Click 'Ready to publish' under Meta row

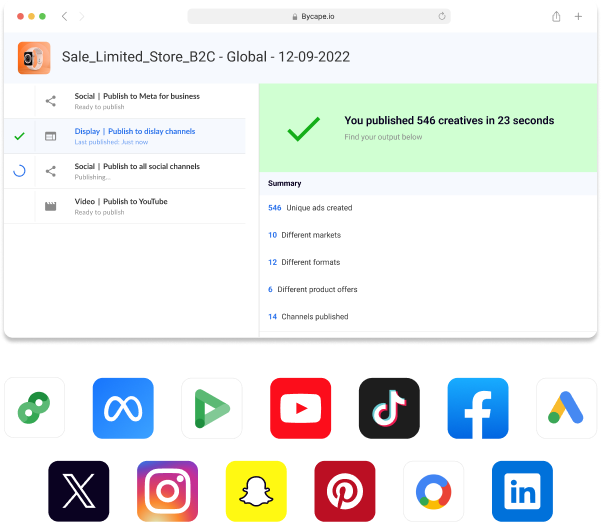(99, 107)
